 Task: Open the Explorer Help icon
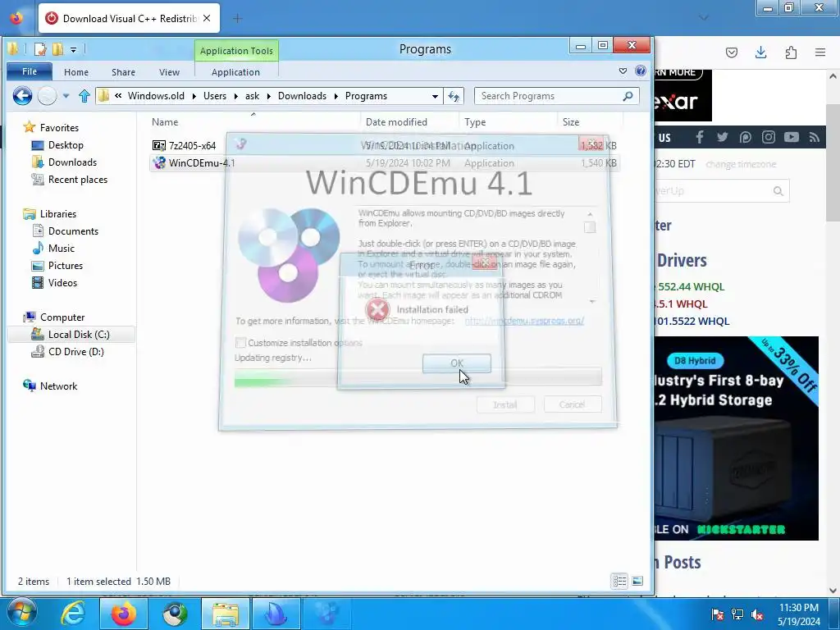click(640, 71)
